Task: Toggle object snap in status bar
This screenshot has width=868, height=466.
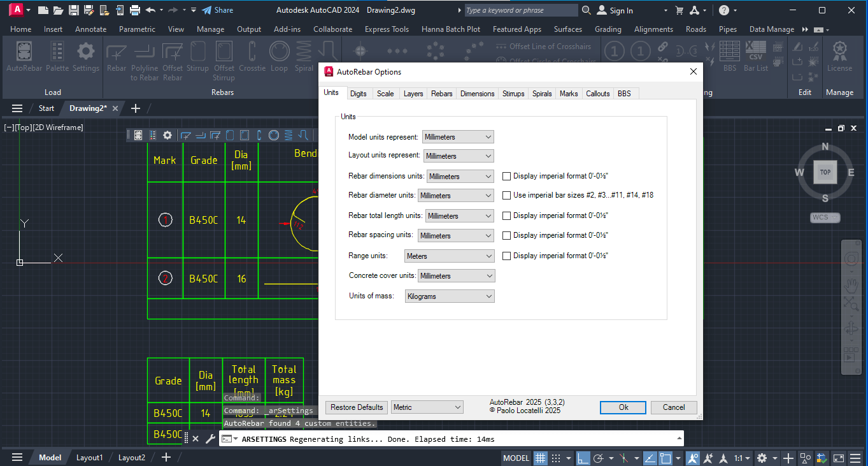Action: click(665, 458)
